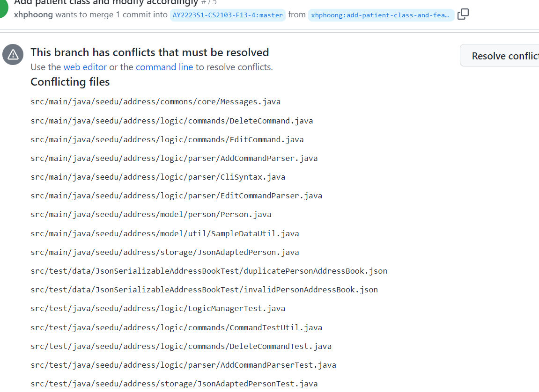539x392 pixels.
Task: Select the SampleDataUtil.java conflicting file
Action: pos(164,233)
